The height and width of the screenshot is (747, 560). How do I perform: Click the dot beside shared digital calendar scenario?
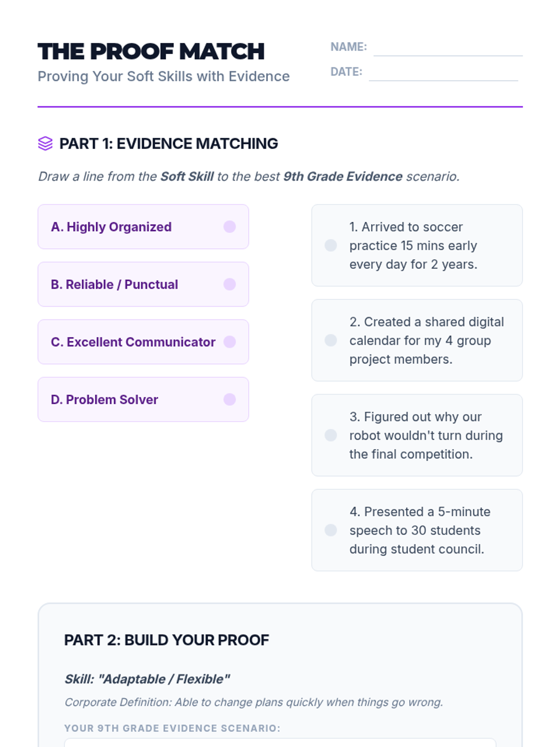click(331, 340)
